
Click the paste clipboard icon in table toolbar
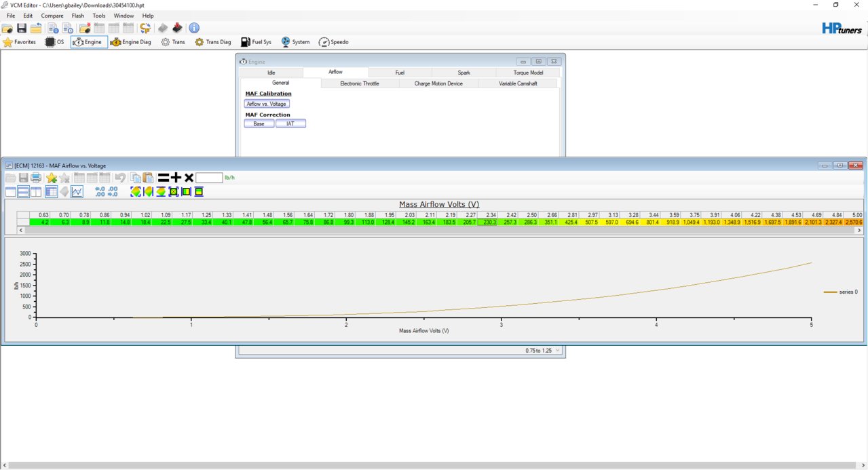pos(147,178)
